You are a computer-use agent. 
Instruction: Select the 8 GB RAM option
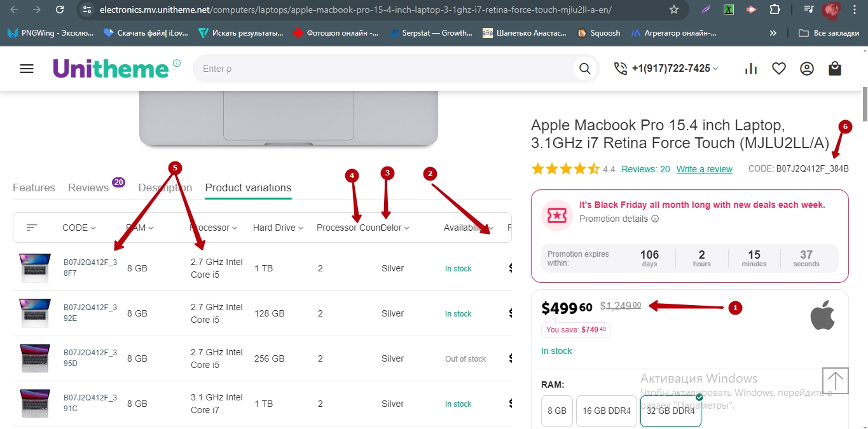pyautogui.click(x=557, y=411)
